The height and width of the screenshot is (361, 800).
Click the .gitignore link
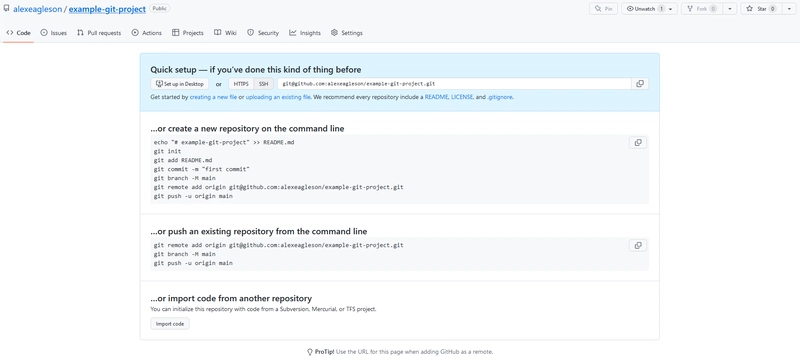[x=499, y=96]
